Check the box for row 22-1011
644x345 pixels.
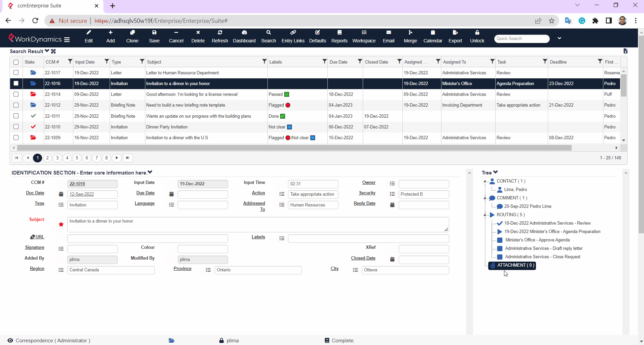(16, 116)
